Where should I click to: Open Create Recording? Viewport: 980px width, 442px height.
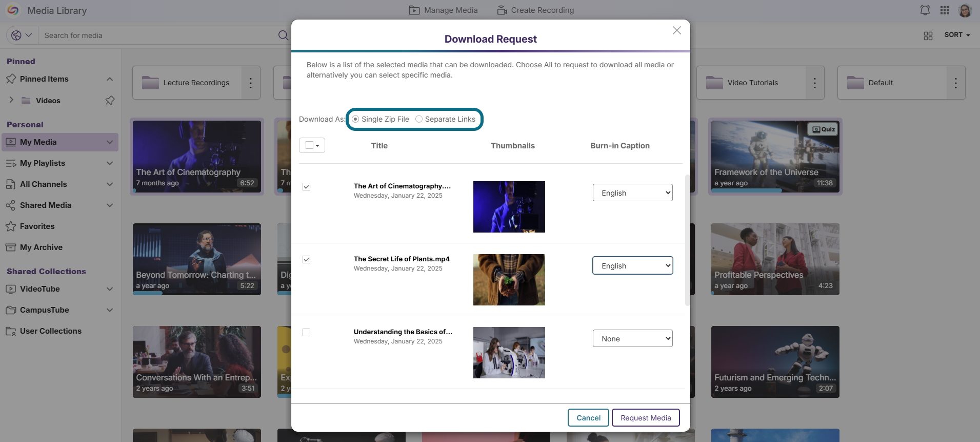click(535, 10)
